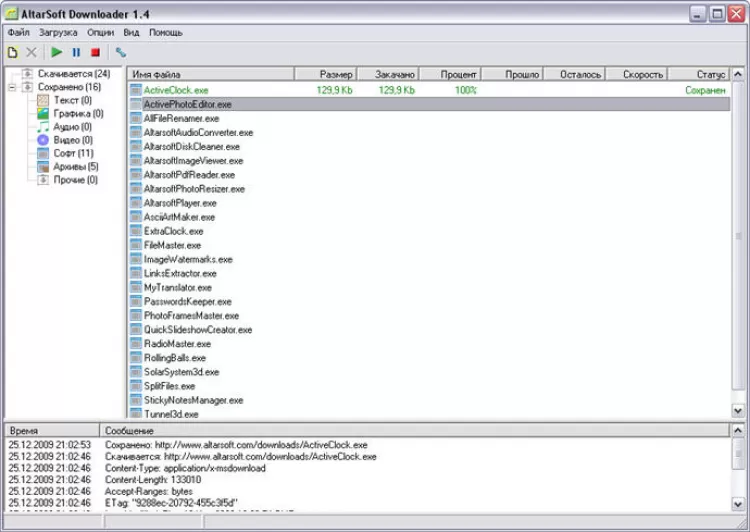Select RadioMaster.exe in the list
The image size is (750, 532).
pyautogui.click(x=177, y=344)
